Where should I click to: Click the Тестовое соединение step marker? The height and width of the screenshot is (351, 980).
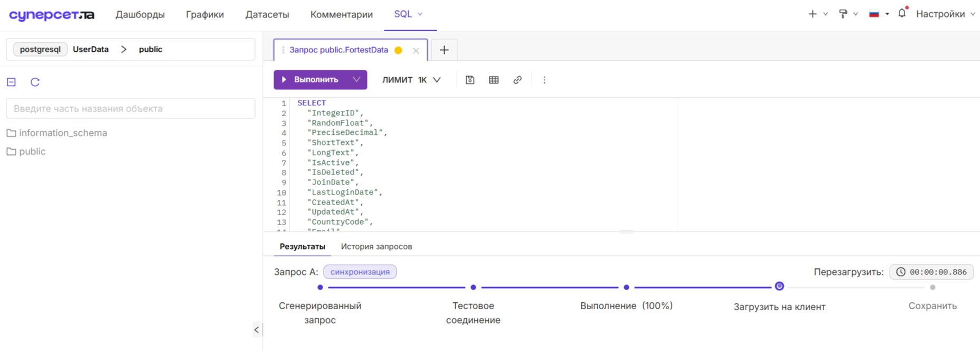coord(473,288)
